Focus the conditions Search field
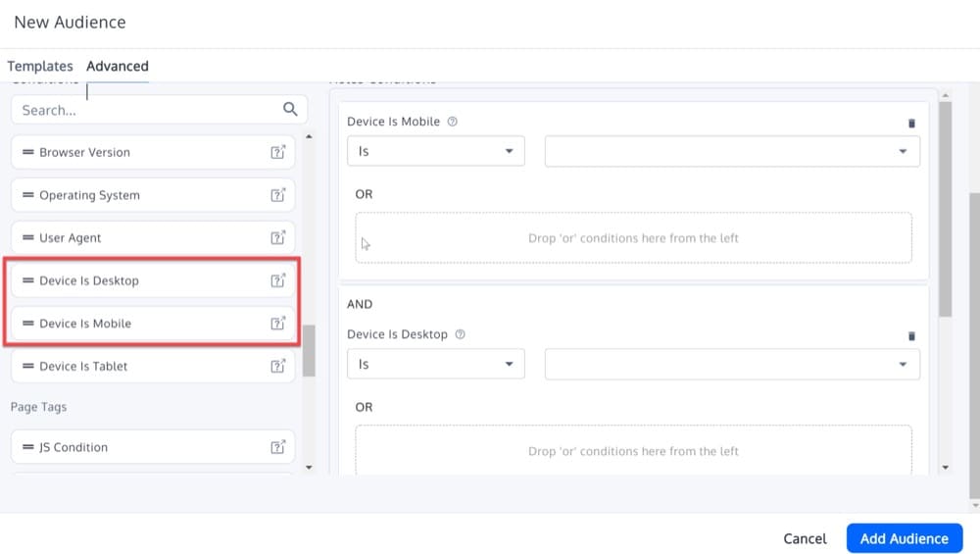 (147, 110)
